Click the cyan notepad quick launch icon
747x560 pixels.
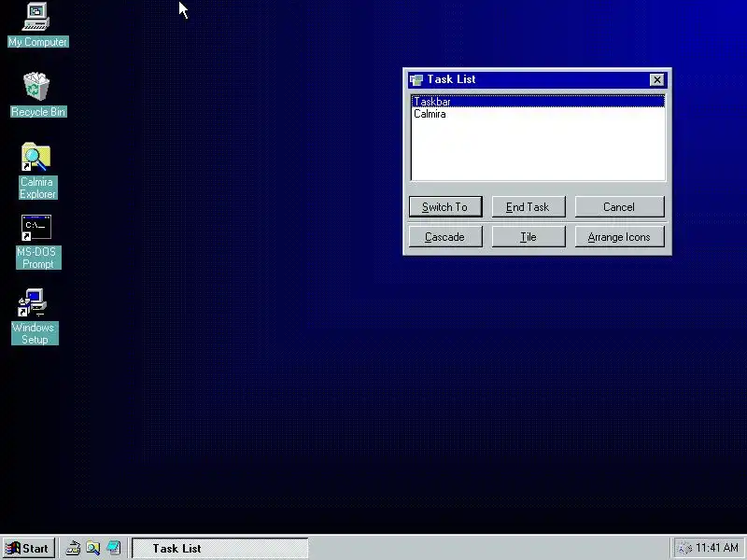[114, 548]
